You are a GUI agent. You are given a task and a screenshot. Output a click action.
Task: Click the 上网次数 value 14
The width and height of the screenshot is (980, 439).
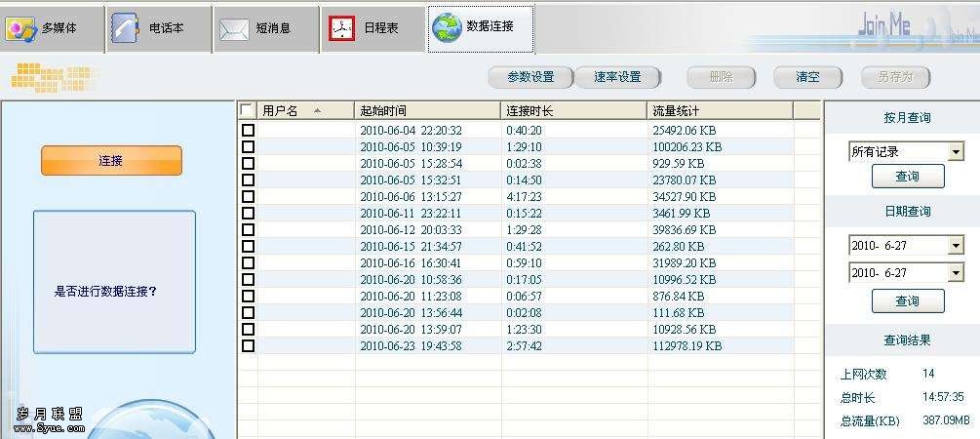pos(928,374)
